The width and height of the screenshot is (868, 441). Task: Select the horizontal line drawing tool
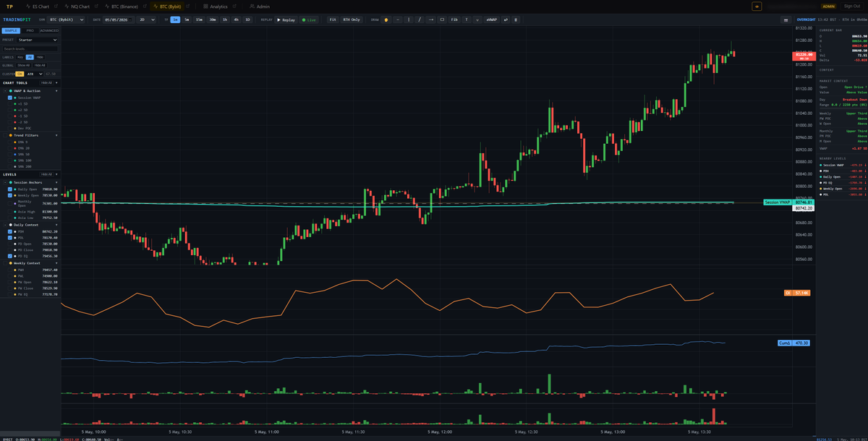(x=398, y=20)
